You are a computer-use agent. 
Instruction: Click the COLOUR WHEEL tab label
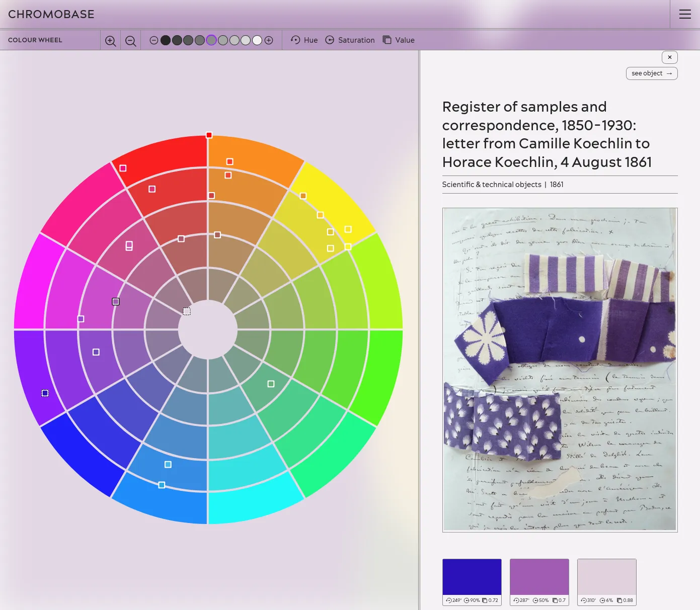(x=35, y=40)
